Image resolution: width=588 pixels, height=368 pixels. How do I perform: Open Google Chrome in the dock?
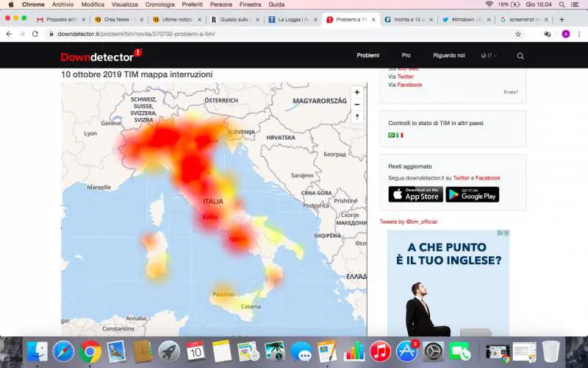[90, 352]
